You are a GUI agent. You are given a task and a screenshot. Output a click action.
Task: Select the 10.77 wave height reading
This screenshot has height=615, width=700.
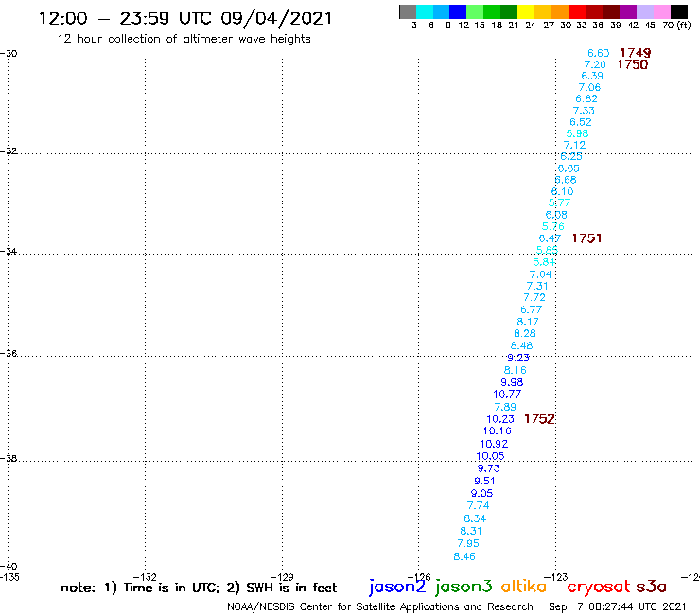[507, 395]
